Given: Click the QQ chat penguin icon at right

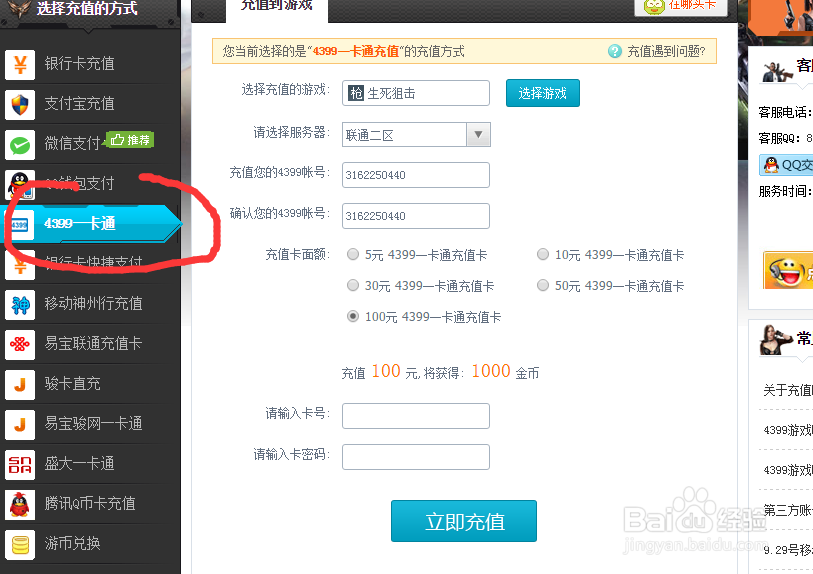Looking at the screenshot, I should (772, 165).
